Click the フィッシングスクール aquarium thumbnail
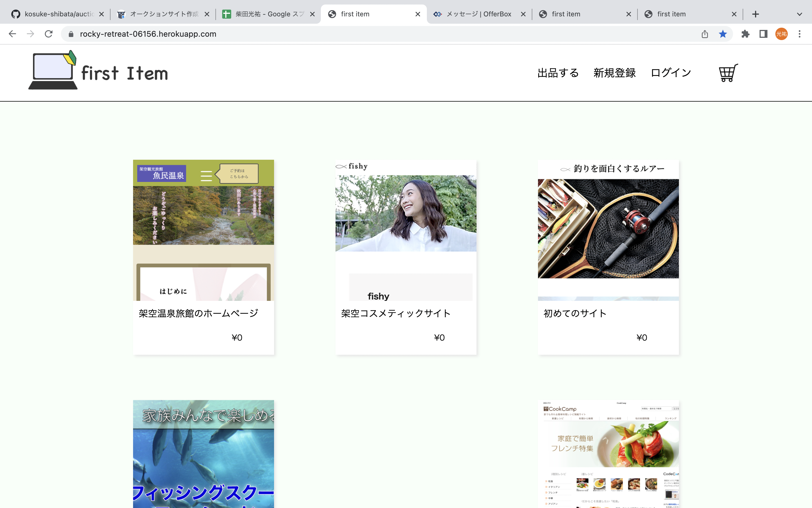 [203, 454]
